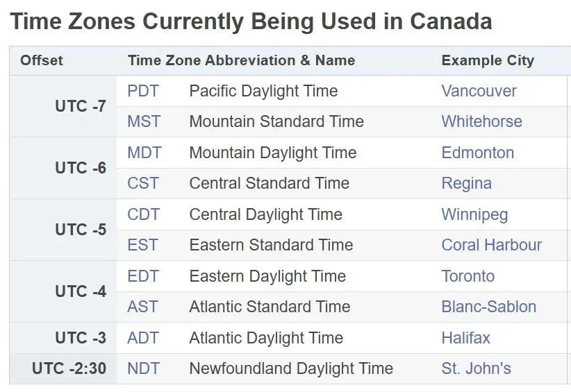This screenshot has height=392, width=571.
Task: Open the Regina city link
Action: 466,183
